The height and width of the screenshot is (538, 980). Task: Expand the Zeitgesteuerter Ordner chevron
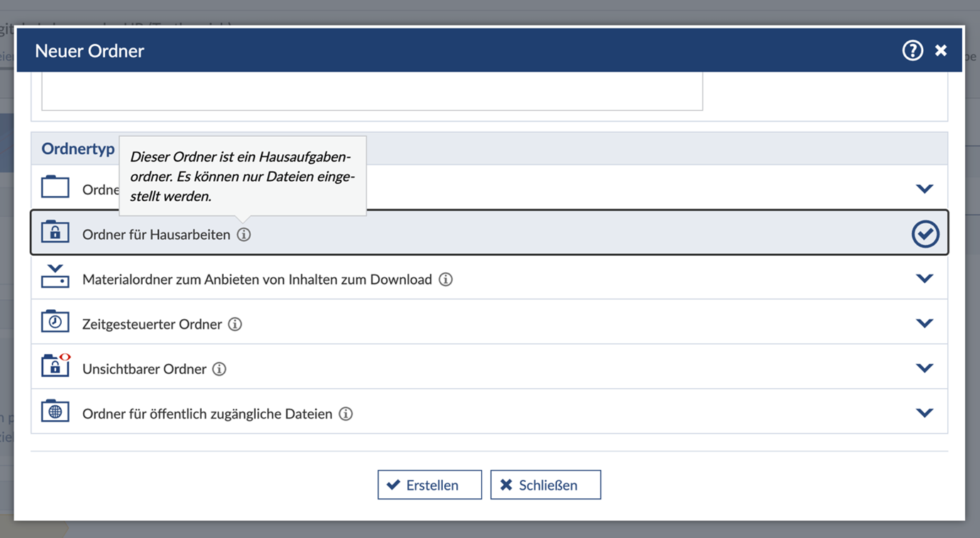click(925, 323)
